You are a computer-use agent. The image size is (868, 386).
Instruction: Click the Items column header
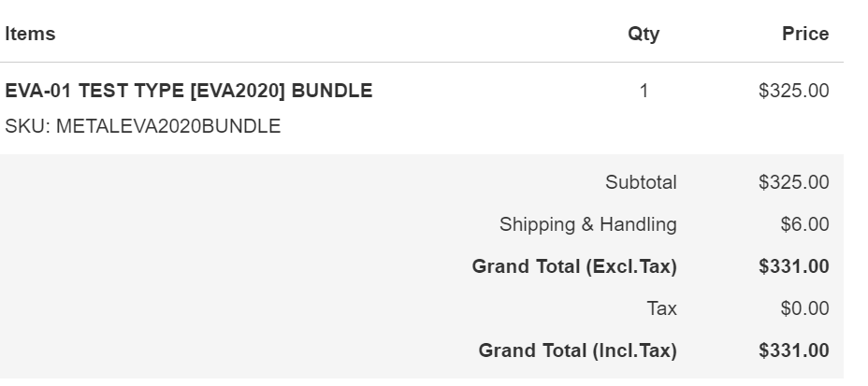click(30, 34)
